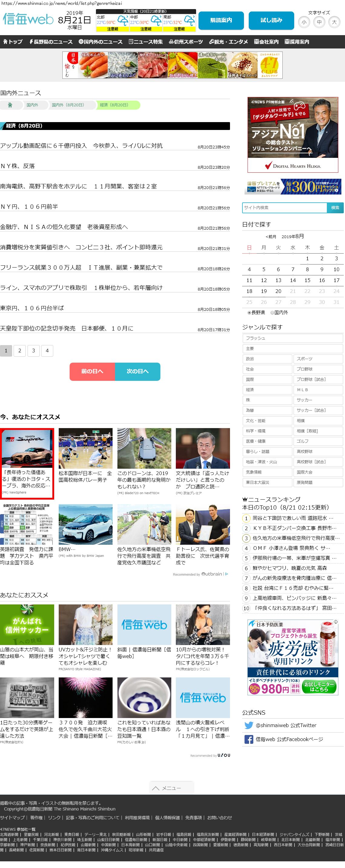Click southern region weather cloud icon
The image size is (345, 868).
click(189, 21)
